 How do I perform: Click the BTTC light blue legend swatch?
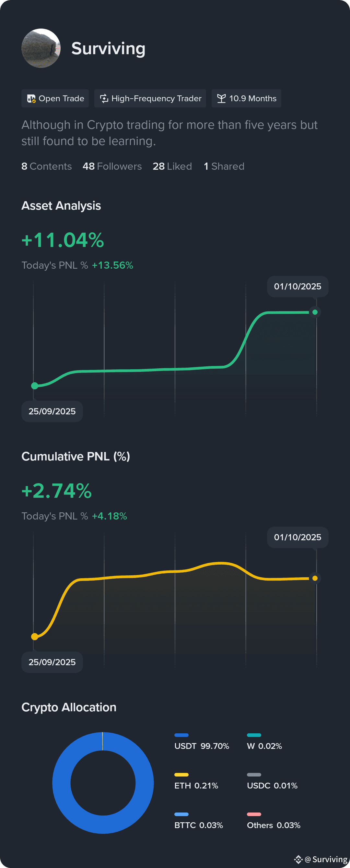pyautogui.click(x=181, y=814)
